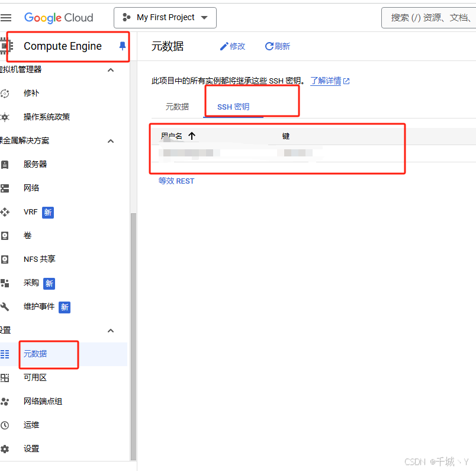Click the 服务器 server icon
The height and width of the screenshot is (471, 476).
click(5, 165)
